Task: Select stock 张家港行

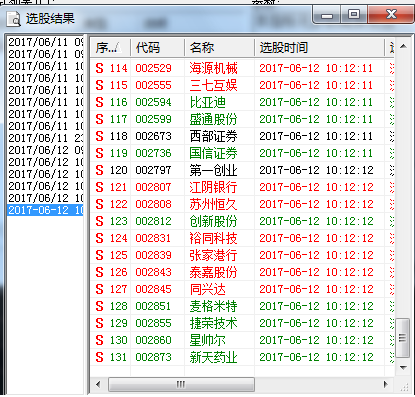Action: [213, 255]
